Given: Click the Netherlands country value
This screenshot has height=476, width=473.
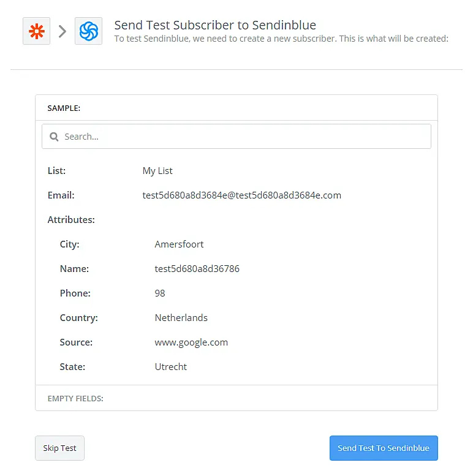Looking at the screenshot, I should [181, 318].
